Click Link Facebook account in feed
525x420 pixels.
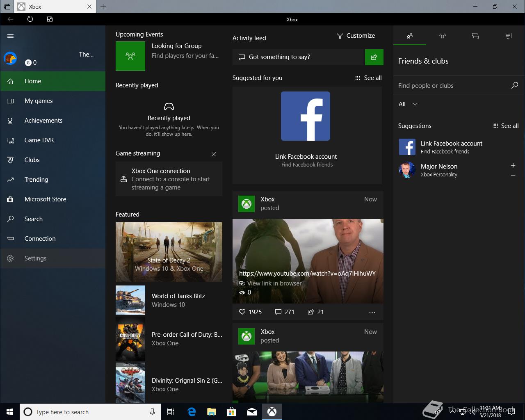tap(306, 157)
